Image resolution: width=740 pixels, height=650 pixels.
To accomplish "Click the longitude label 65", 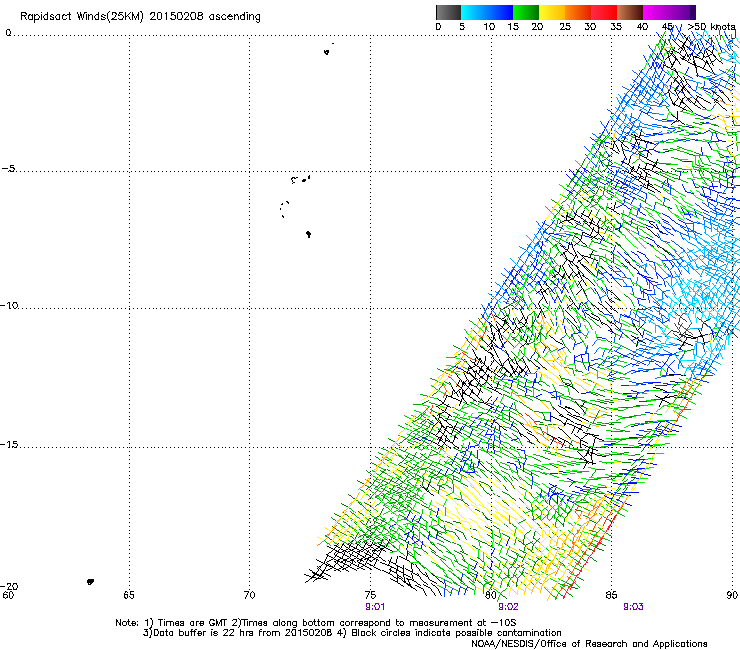I will [129, 595].
